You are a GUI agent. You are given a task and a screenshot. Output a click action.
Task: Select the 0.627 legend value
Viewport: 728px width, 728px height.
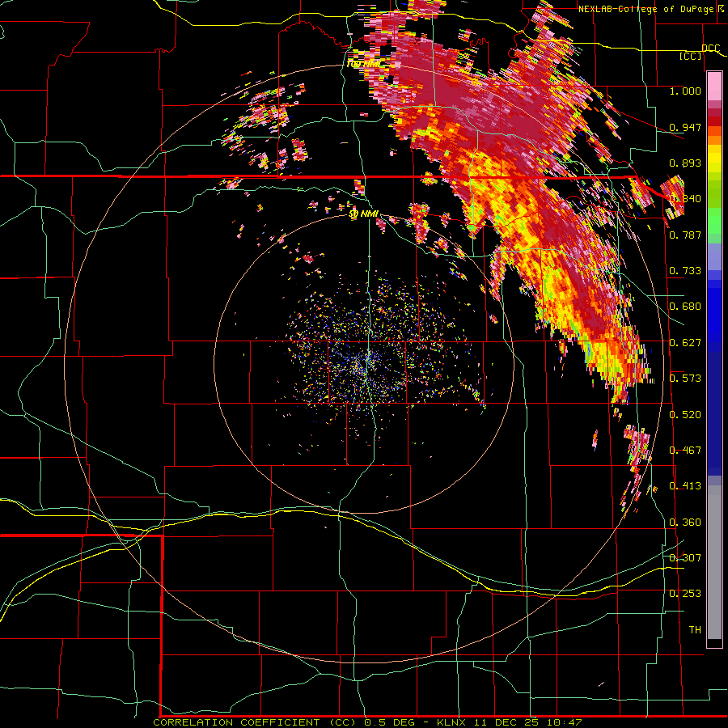click(685, 343)
